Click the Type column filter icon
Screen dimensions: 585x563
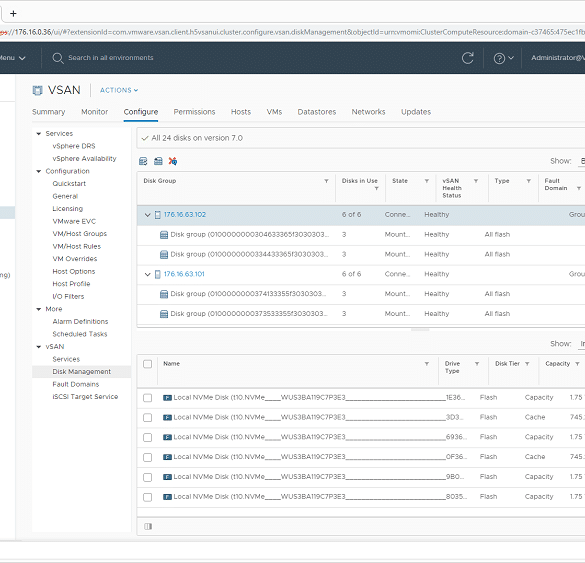pyautogui.click(x=529, y=181)
